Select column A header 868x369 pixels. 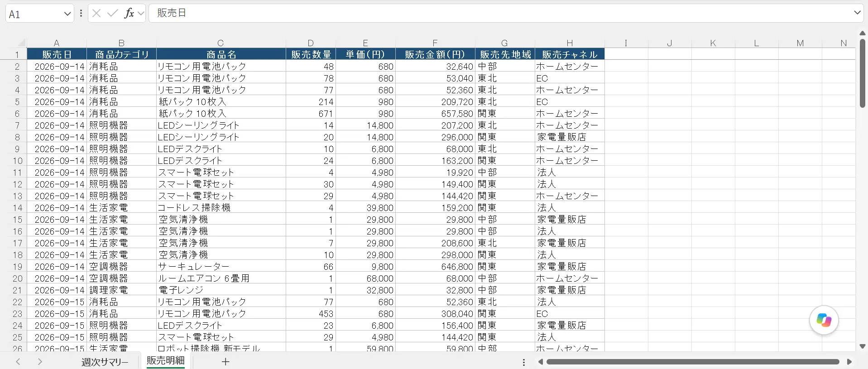pyautogui.click(x=57, y=43)
